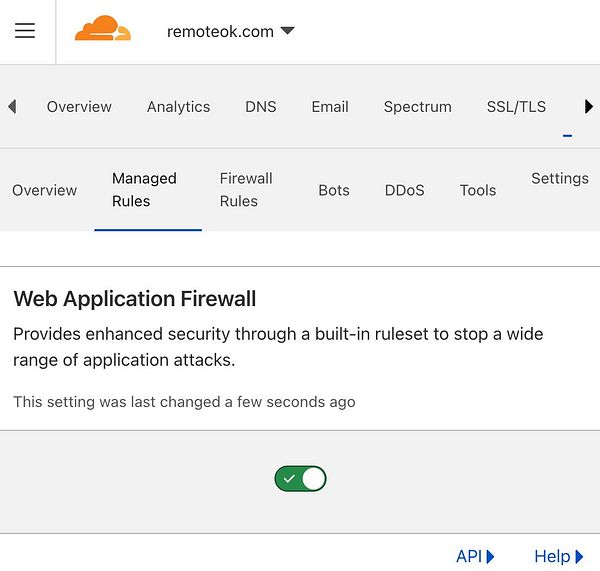Expand the API link
Screen dimensions: 600x571
[475, 557]
